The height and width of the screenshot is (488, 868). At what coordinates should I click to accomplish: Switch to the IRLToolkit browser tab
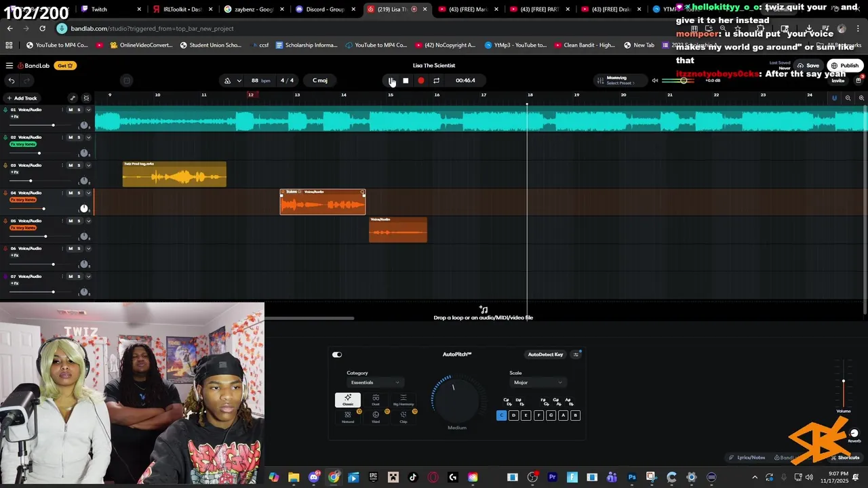click(182, 9)
